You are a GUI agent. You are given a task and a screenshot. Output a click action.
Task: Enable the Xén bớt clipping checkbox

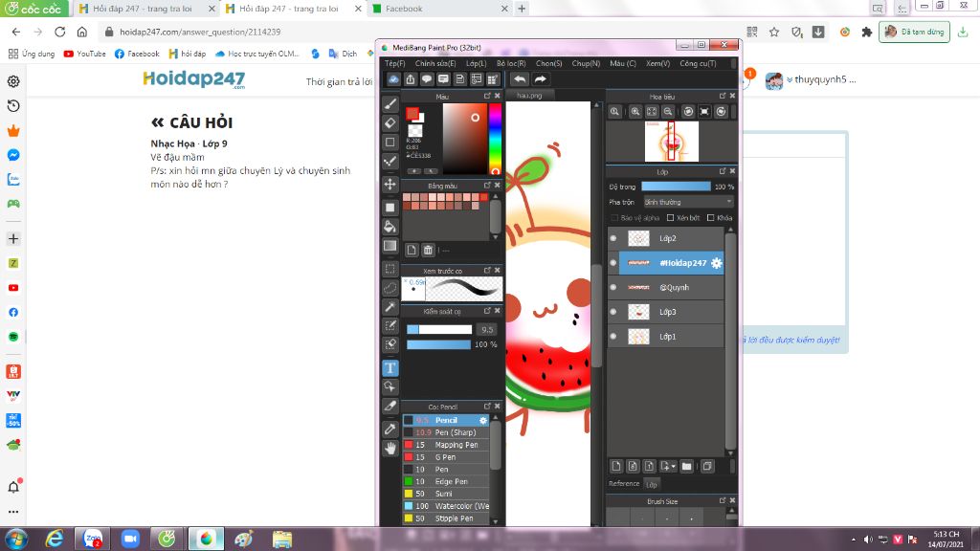pos(670,218)
